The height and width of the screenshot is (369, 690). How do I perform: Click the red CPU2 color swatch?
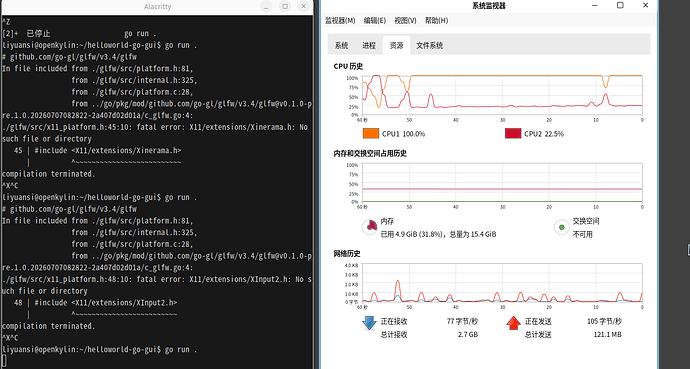513,134
